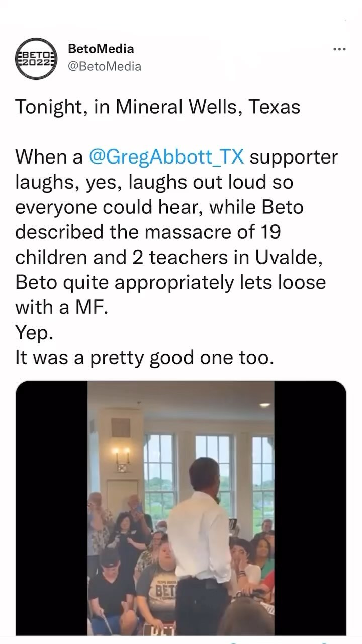Click the video's left black letterbox bar
This screenshot has height=644, width=362.
pyautogui.click(x=52, y=508)
